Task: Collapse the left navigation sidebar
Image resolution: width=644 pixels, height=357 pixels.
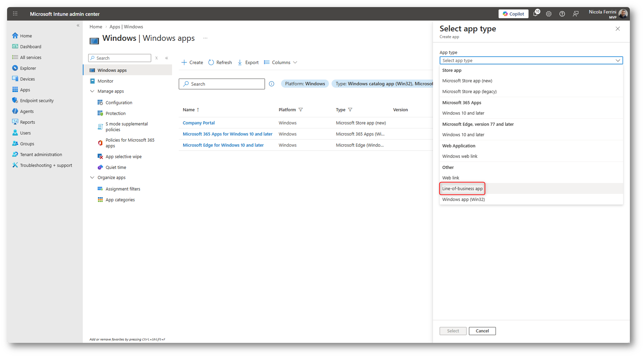Action: click(78, 26)
